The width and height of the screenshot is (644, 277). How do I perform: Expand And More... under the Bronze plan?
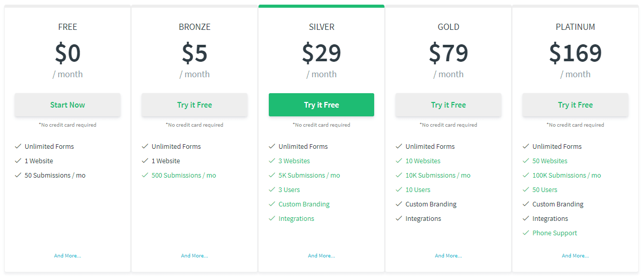coord(194,256)
